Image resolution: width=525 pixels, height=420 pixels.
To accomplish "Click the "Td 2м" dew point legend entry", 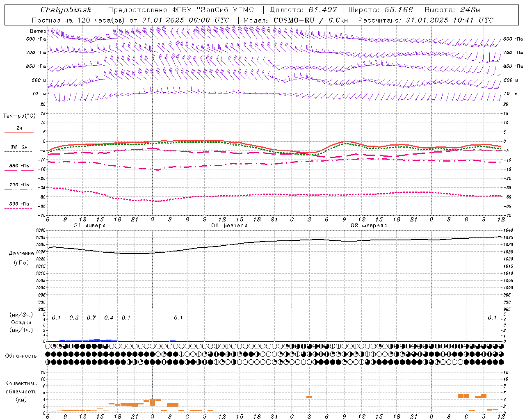I will coord(19,147).
